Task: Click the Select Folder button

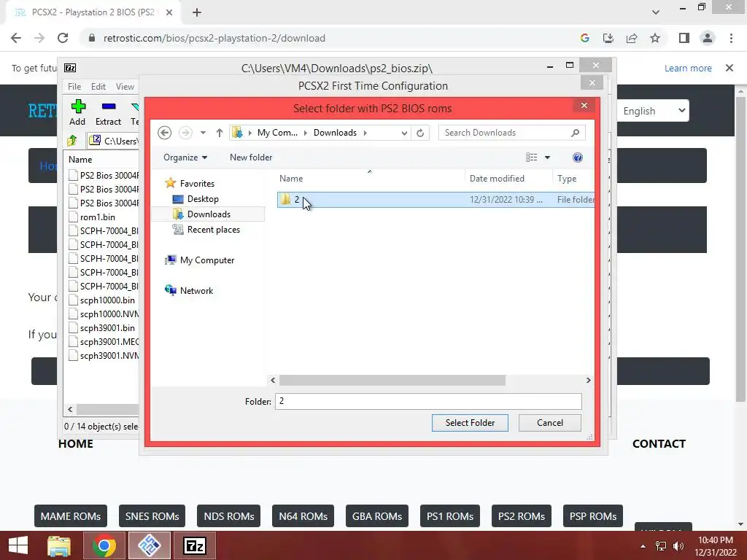Action: (x=470, y=423)
